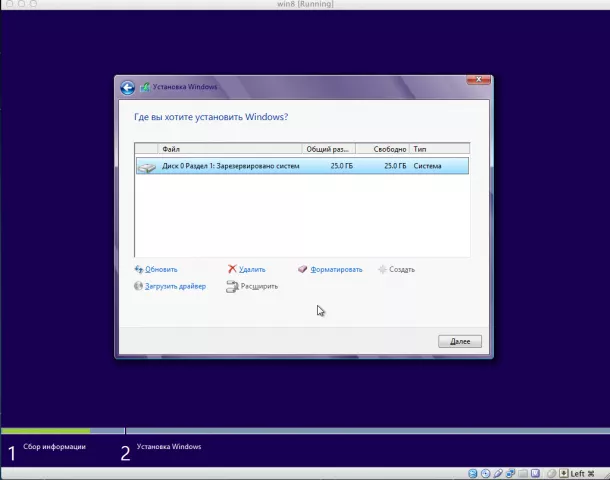Click the Форматировать eraser icon
Image resolution: width=610 pixels, height=480 pixels.
tap(303, 269)
